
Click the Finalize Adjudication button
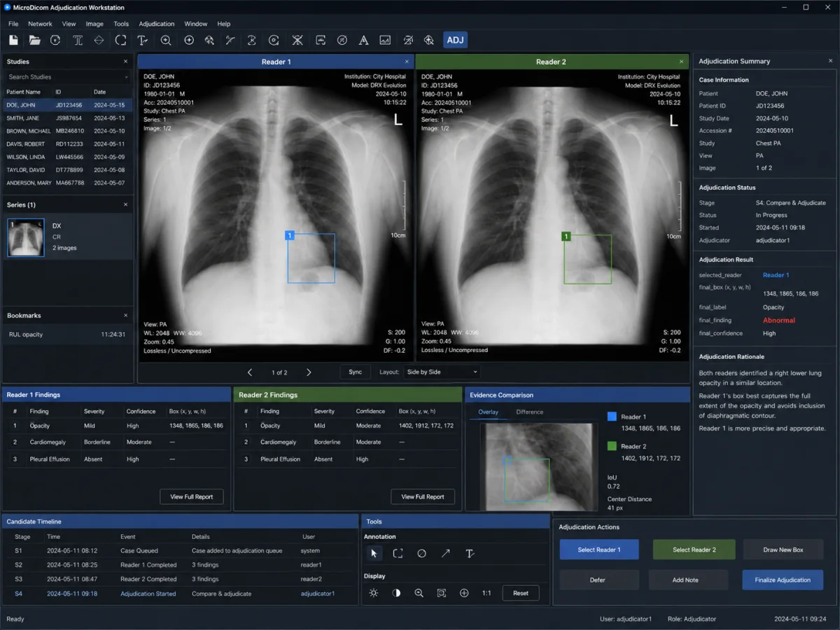[783, 580]
